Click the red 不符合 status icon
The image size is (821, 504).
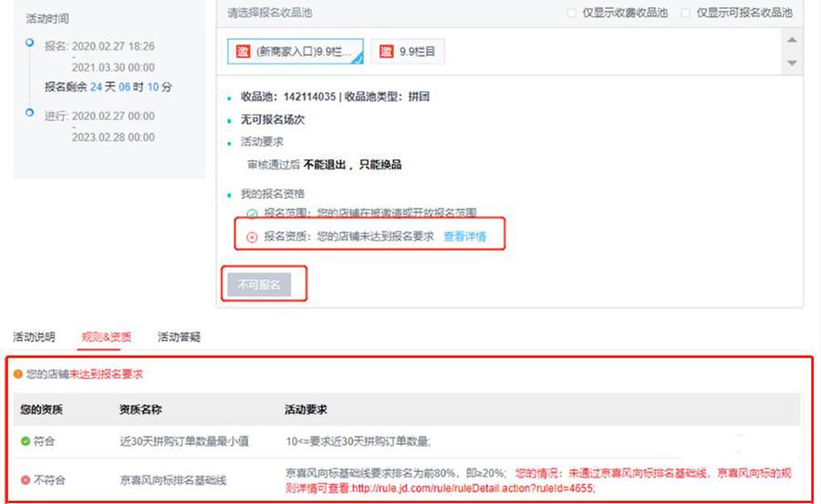(25, 479)
